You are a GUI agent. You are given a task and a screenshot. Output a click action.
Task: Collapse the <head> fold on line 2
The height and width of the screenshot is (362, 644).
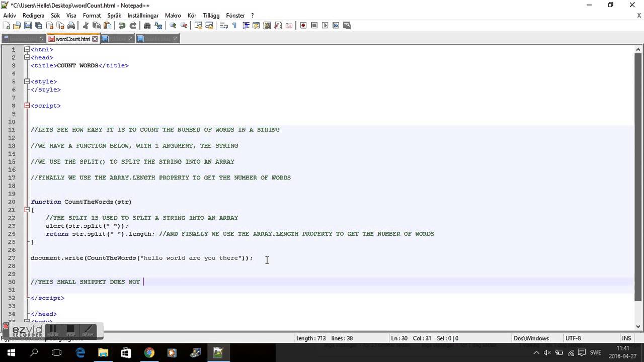[x=27, y=57]
